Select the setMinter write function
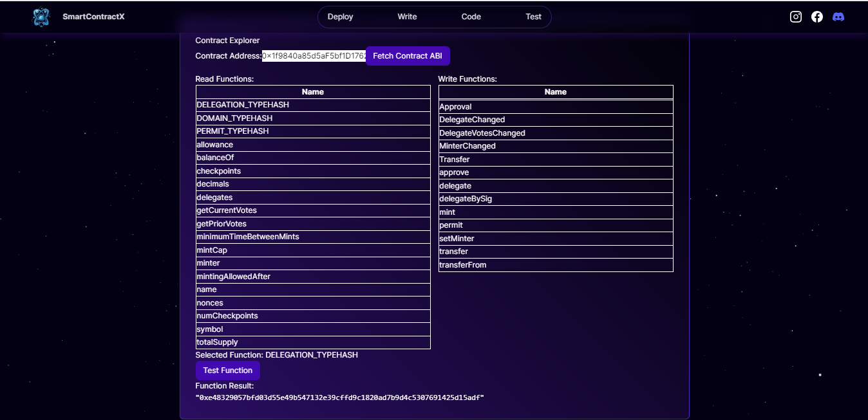Viewport: 868px width, 420px height. coord(556,239)
